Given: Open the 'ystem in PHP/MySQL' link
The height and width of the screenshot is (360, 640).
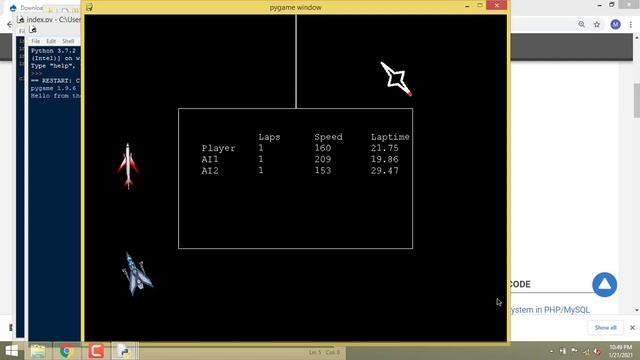Looking at the screenshot, I should 550,310.
